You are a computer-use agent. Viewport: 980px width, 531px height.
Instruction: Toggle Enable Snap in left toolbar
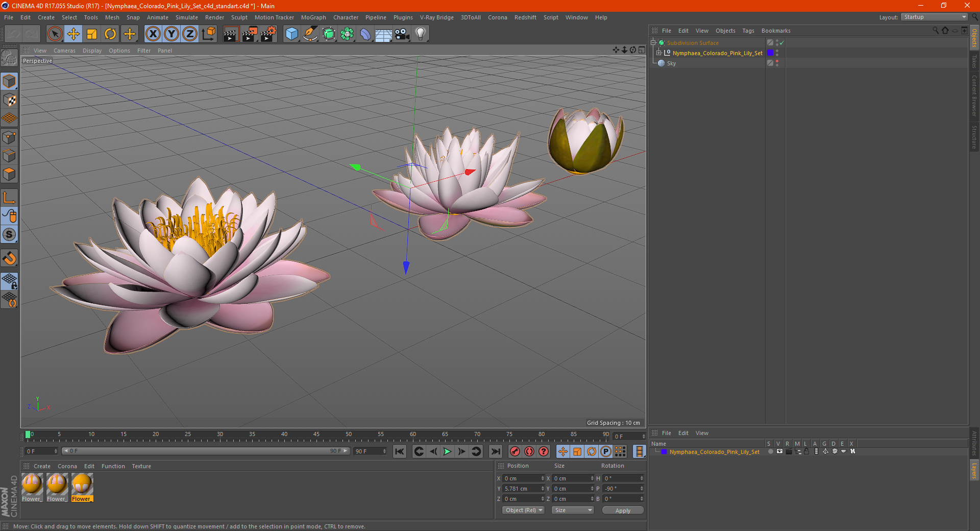tap(9, 258)
